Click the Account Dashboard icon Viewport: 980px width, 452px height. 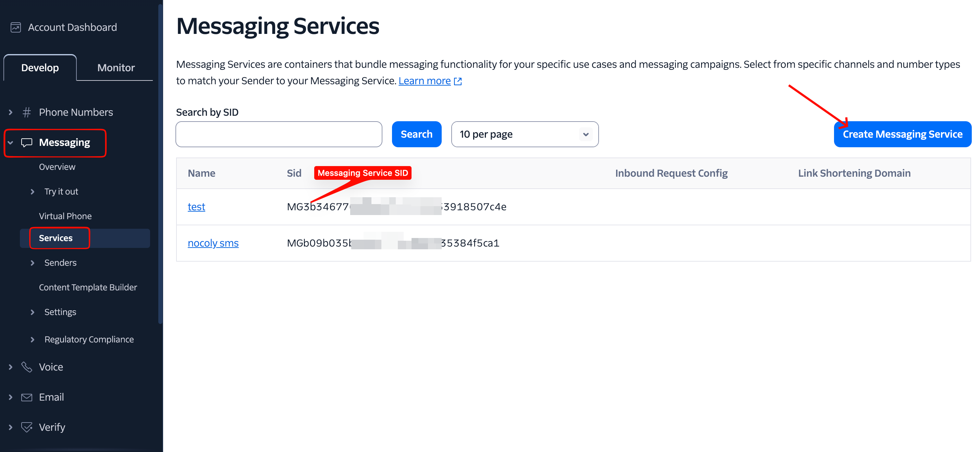16,27
